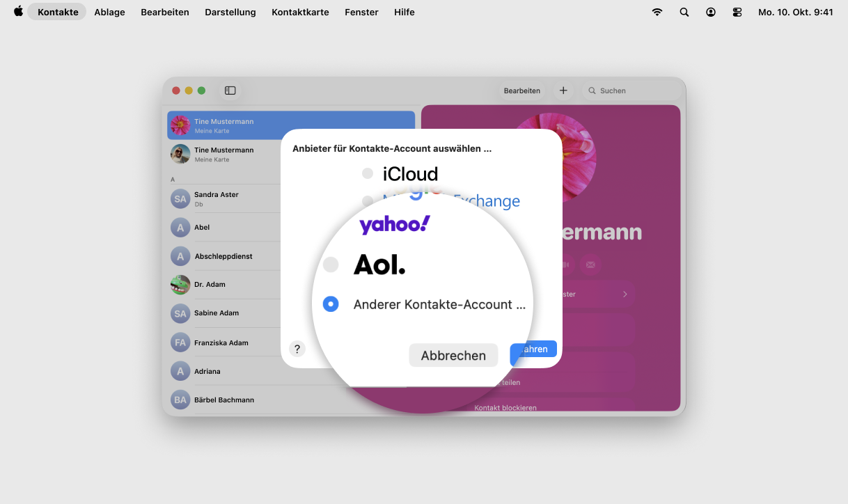Open Spotlight search in menu bar

[684, 12]
